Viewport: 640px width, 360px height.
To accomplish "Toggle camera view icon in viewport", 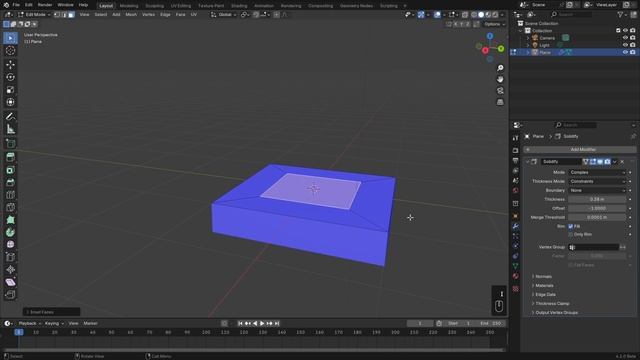I will click(x=500, y=91).
